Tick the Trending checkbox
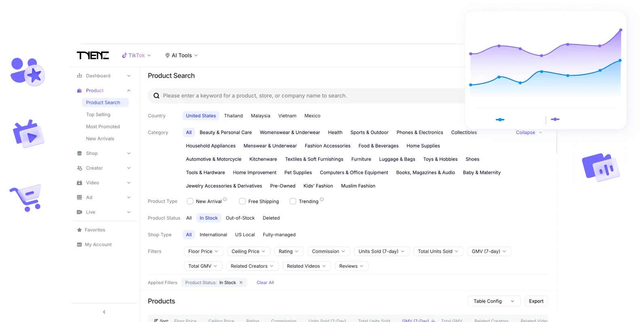Screen dimensions: 644x322 tap(293, 201)
